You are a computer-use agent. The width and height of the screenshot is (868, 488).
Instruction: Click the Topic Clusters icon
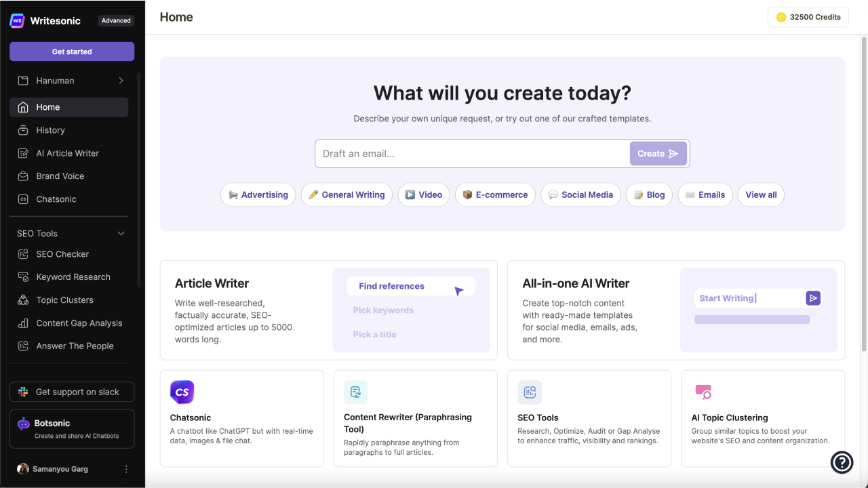(x=23, y=300)
